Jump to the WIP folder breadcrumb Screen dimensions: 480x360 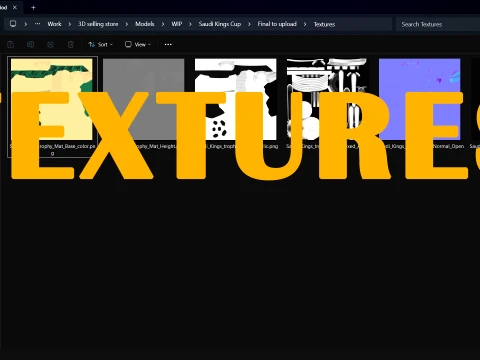point(177,24)
